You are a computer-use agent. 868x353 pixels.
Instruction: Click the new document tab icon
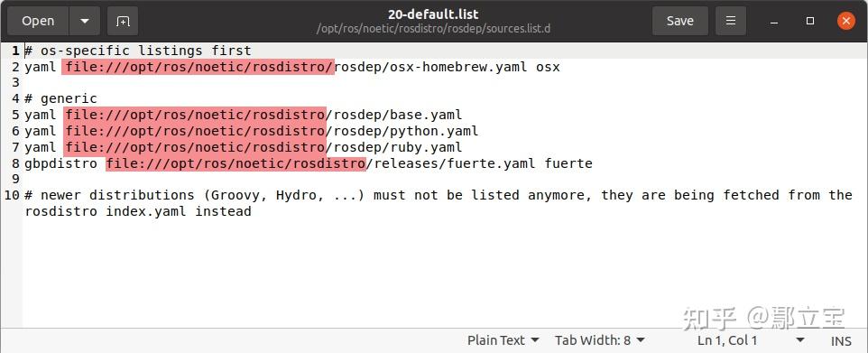pos(123,21)
